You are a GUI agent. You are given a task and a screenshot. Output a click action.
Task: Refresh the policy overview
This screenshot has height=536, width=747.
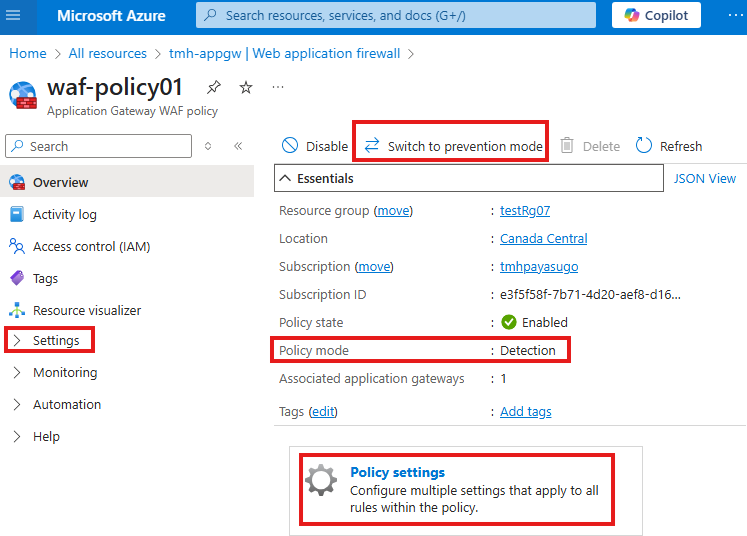click(x=669, y=146)
